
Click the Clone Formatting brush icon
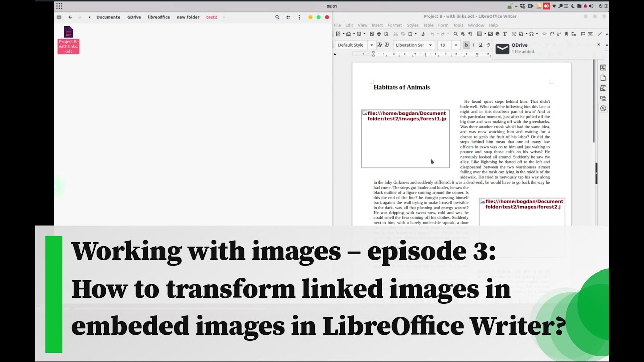click(423, 34)
